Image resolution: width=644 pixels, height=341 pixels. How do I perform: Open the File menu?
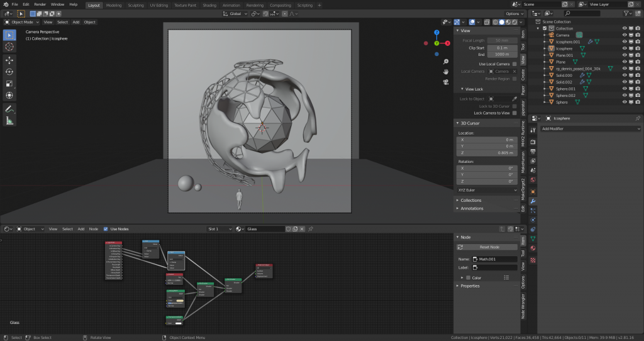tap(15, 4)
